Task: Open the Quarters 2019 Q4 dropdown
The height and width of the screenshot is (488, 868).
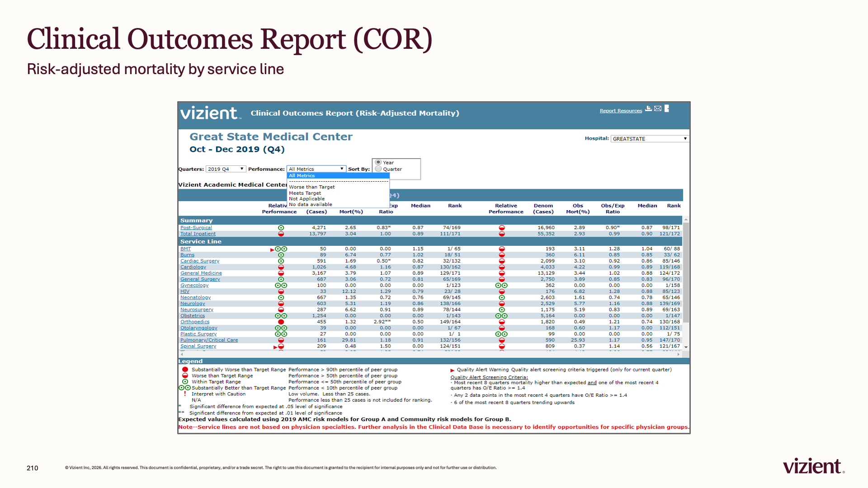Action: tap(226, 169)
